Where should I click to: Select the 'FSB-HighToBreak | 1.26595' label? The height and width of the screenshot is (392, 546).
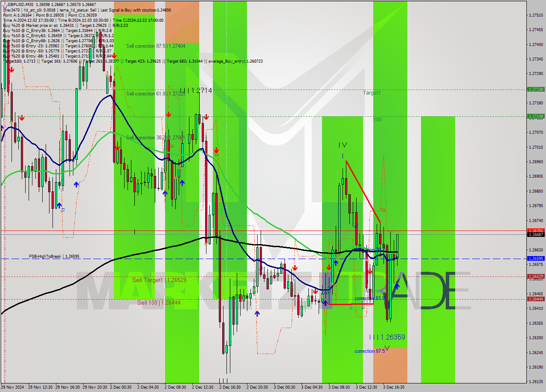pyautogui.click(x=54, y=257)
